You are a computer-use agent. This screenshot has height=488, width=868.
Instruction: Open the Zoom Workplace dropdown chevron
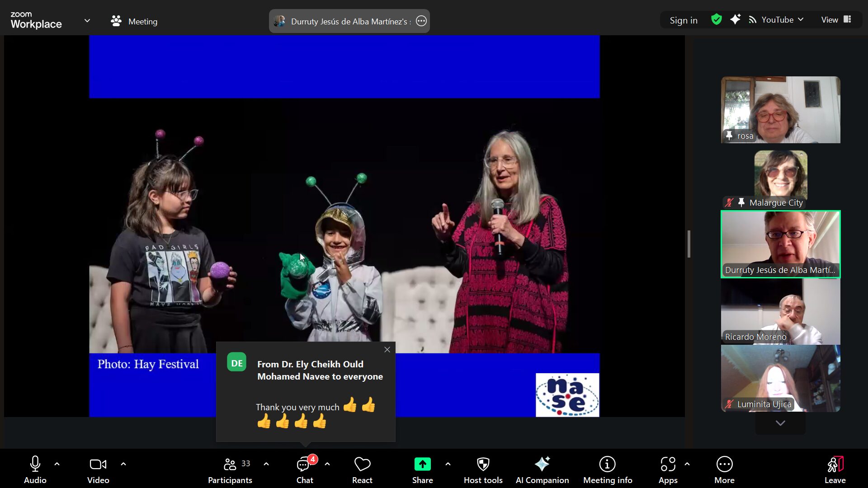click(x=87, y=21)
